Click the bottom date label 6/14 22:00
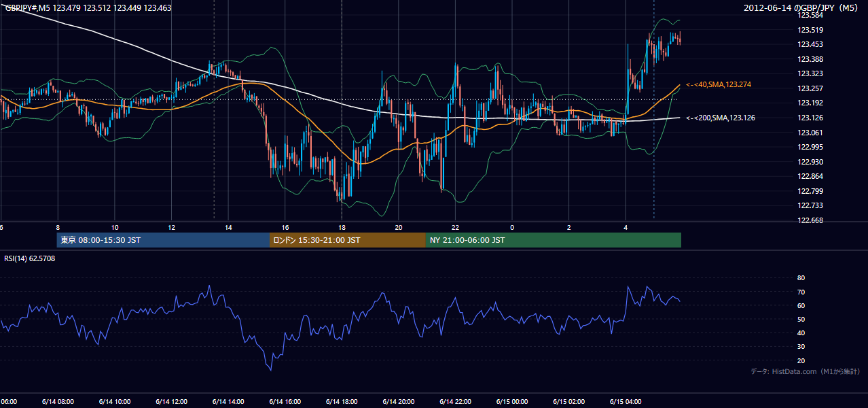The image size is (868, 408). coord(455,402)
